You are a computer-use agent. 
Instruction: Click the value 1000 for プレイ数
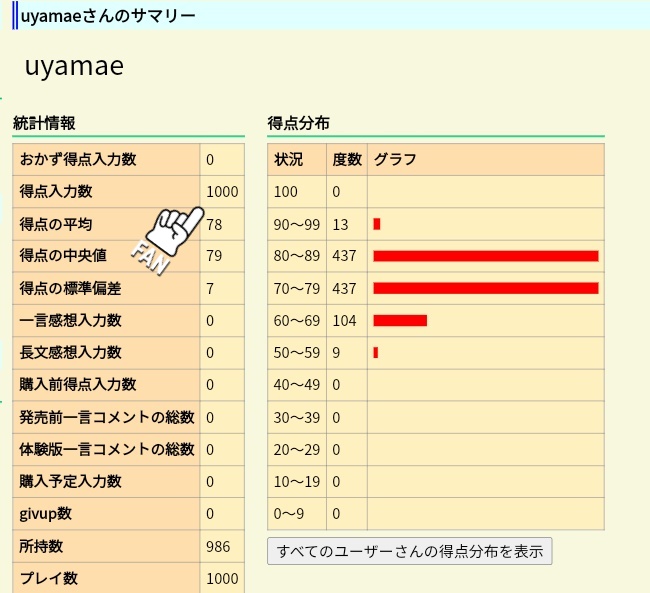point(222,578)
